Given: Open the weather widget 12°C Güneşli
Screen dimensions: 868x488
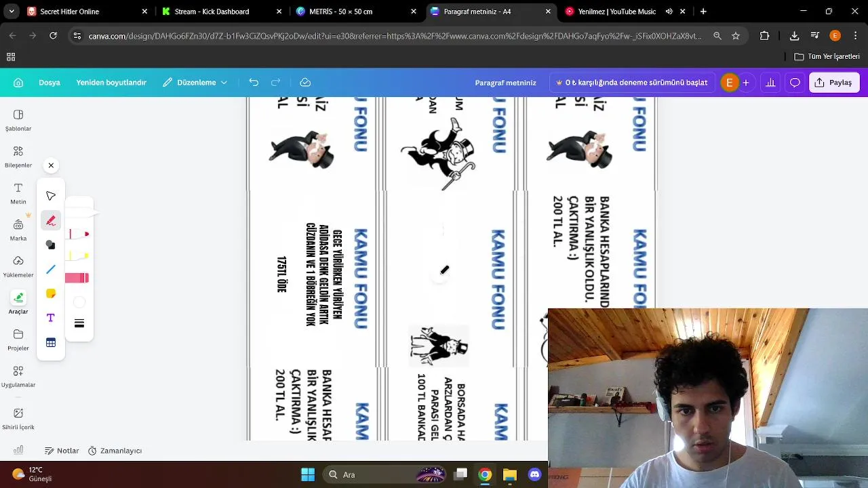Looking at the screenshot, I should 33,474.
